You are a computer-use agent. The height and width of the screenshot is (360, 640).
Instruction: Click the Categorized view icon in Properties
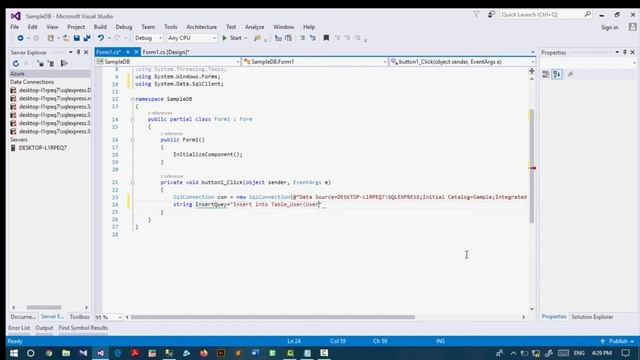pos(546,74)
